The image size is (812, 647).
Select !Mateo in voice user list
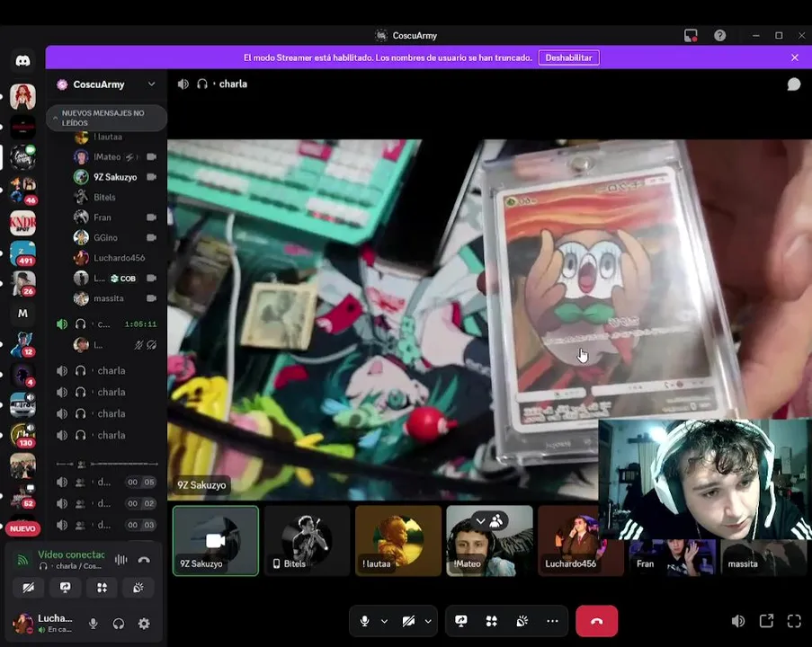coord(115,157)
